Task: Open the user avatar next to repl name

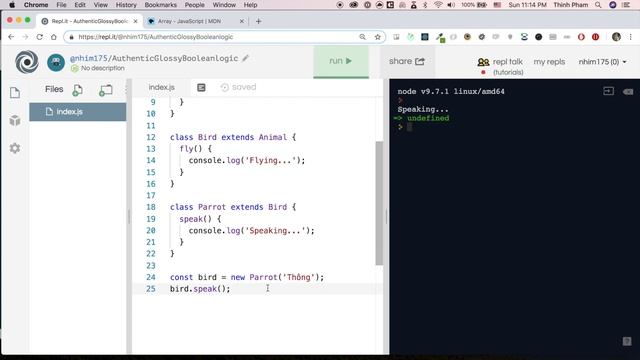Action: pos(56,62)
